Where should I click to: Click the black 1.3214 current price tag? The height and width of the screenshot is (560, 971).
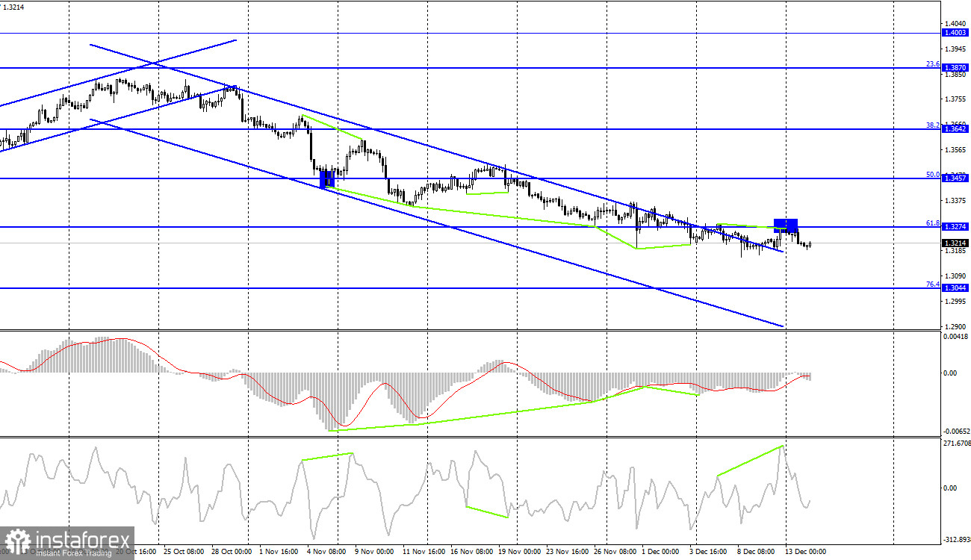point(955,243)
